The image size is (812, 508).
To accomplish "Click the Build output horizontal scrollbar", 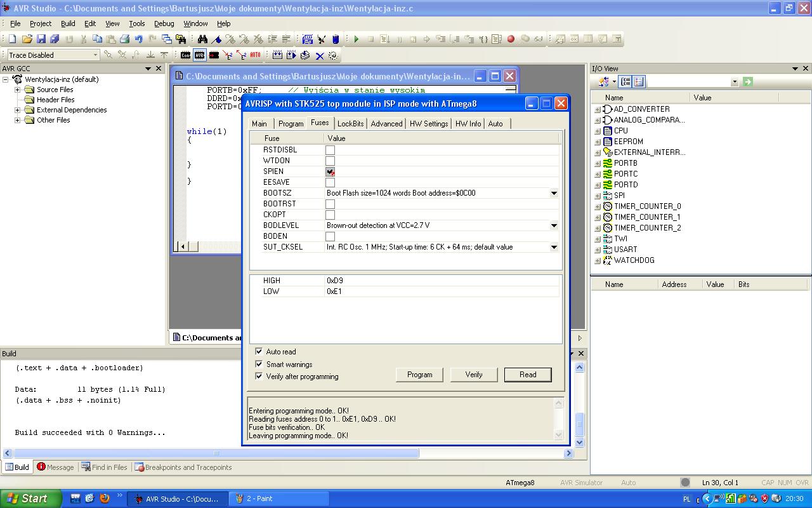I will coord(216,453).
